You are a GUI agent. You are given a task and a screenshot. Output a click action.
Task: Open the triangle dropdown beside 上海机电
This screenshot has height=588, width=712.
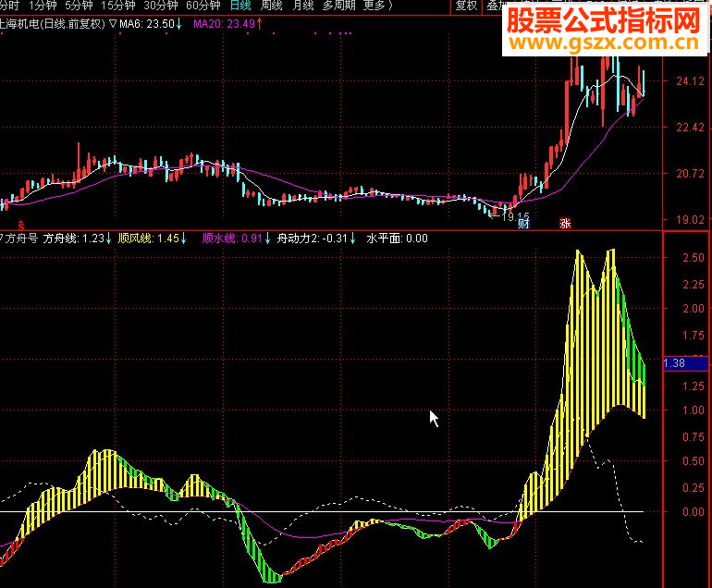tap(113, 24)
